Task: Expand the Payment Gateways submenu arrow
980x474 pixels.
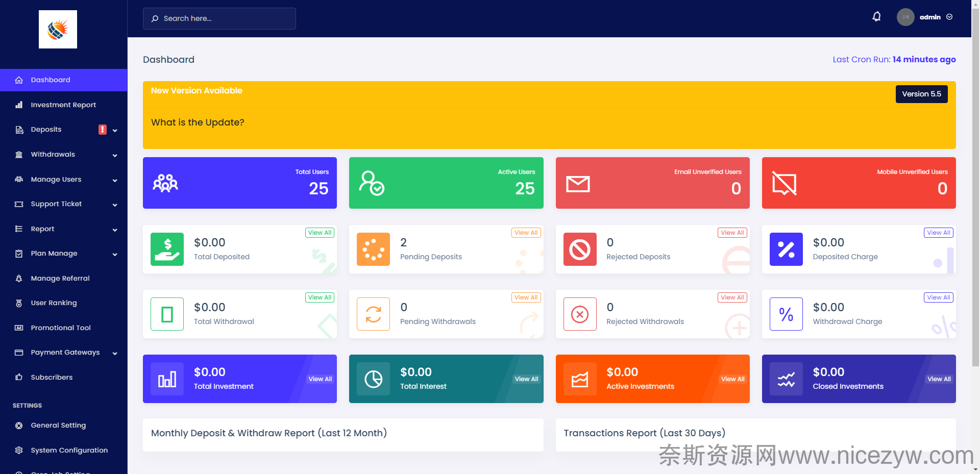Action: [115, 353]
